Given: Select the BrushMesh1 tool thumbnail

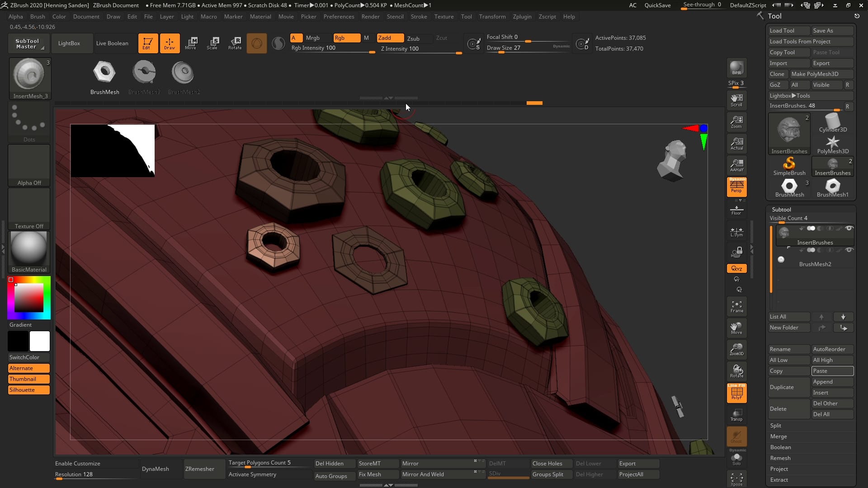Looking at the screenshot, I should point(833,188).
